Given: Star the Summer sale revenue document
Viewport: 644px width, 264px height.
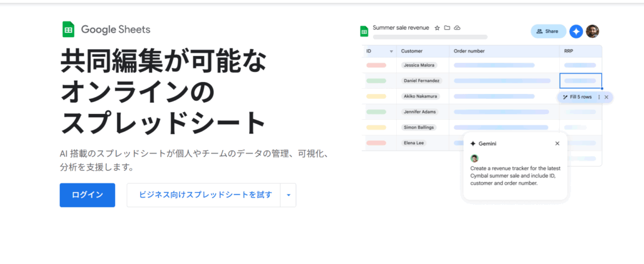Looking at the screenshot, I should (437, 28).
